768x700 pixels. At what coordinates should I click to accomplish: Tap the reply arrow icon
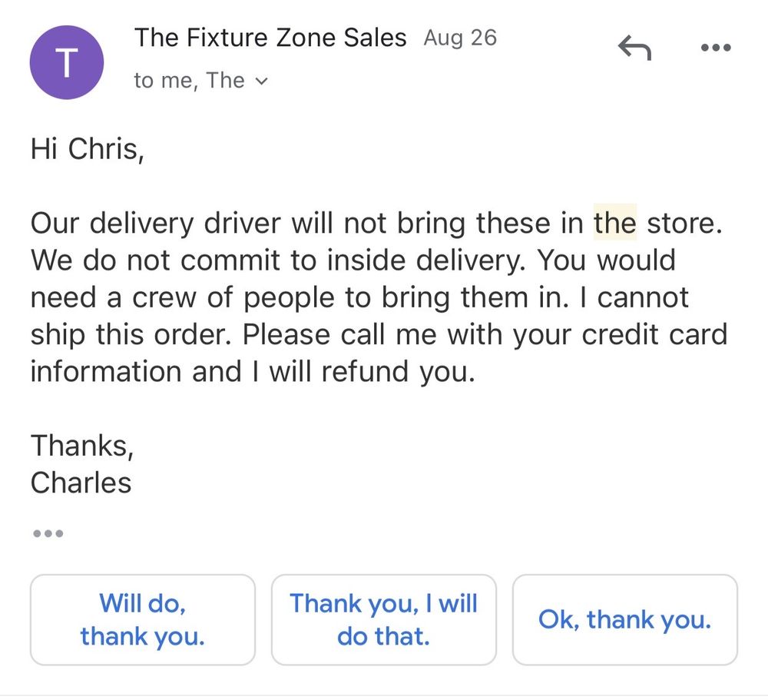coord(634,49)
